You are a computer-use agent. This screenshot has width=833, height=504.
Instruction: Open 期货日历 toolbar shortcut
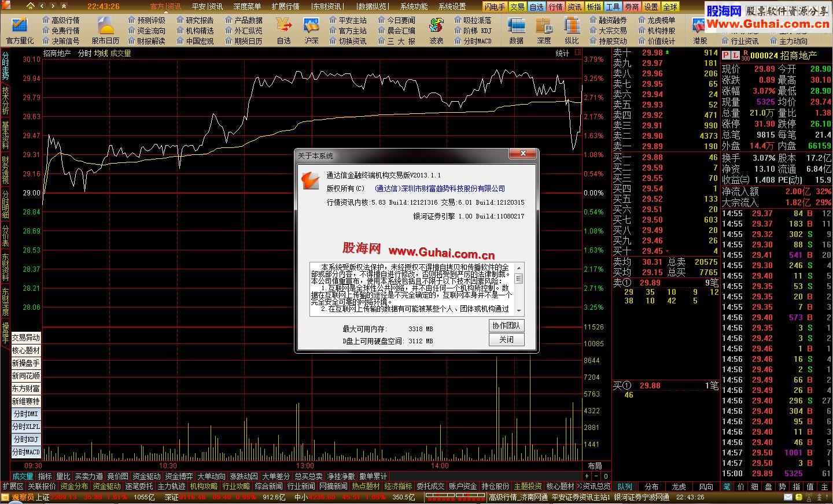pyautogui.click(x=244, y=41)
